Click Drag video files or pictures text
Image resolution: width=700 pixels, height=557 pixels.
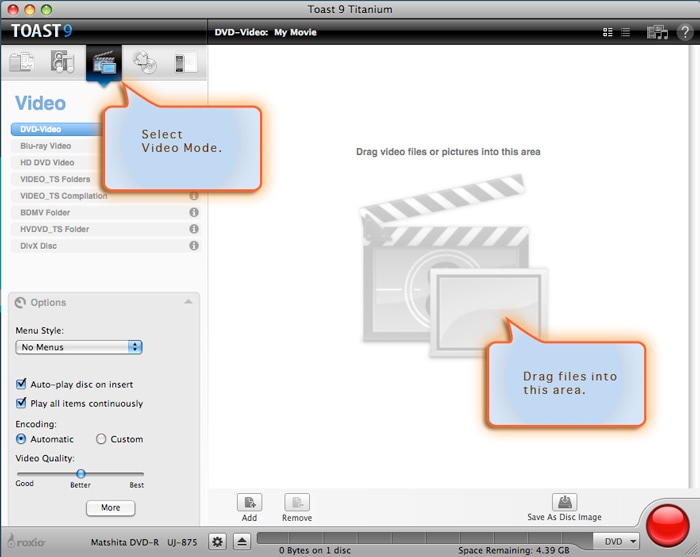pos(448,152)
